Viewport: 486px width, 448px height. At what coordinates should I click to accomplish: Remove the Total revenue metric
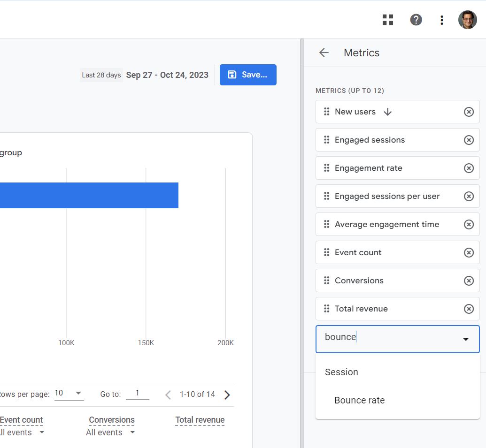tap(469, 309)
